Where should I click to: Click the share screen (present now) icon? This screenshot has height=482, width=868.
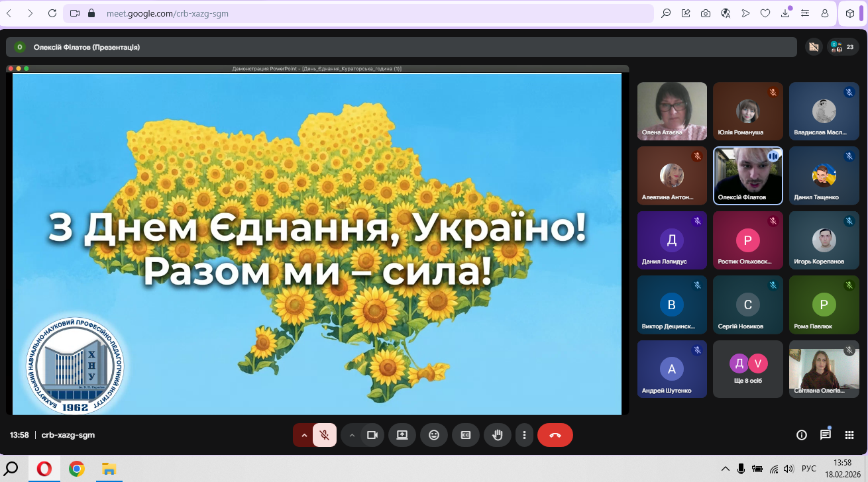pos(402,435)
